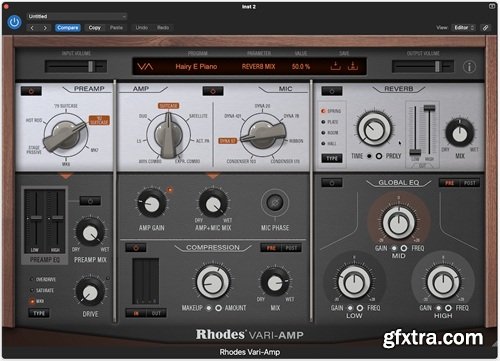The image size is (500, 361).
Task: Set Compression routing to POST
Action: click(291, 248)
